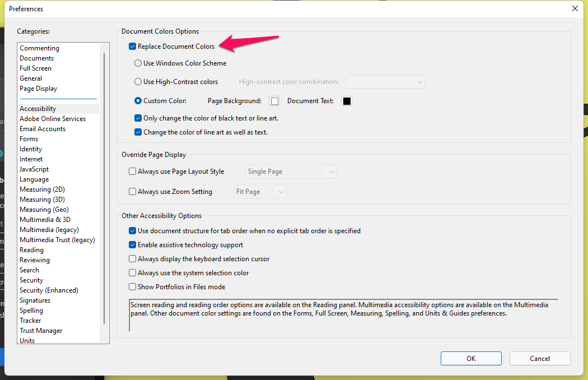
Task: Uncheck Replace Document Colors checkbox
Action: click(133, 47)
